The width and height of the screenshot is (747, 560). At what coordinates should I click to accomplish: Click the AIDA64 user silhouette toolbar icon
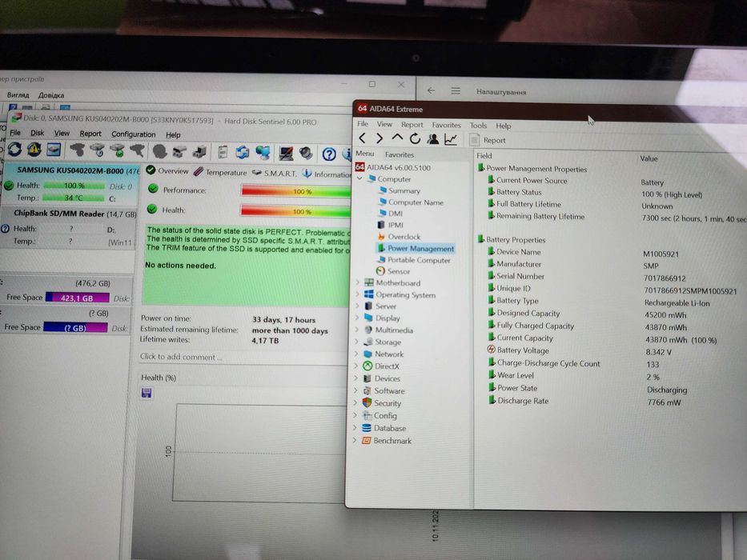(432, 139)
